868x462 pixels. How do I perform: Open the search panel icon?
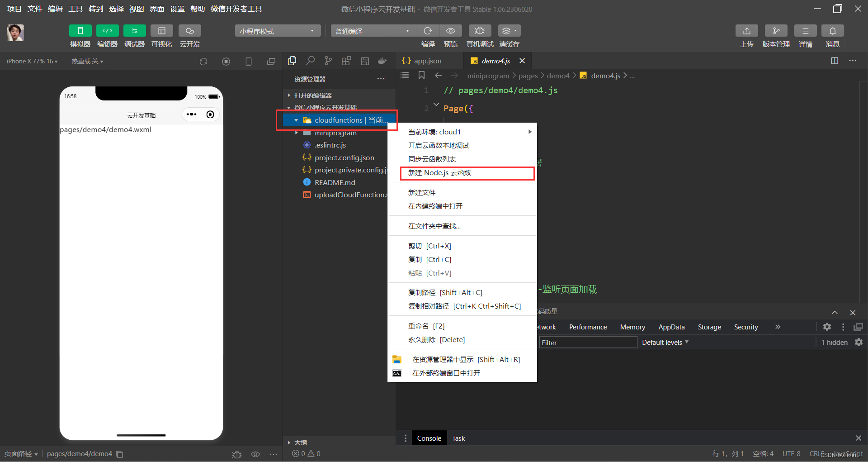[310, 61]
